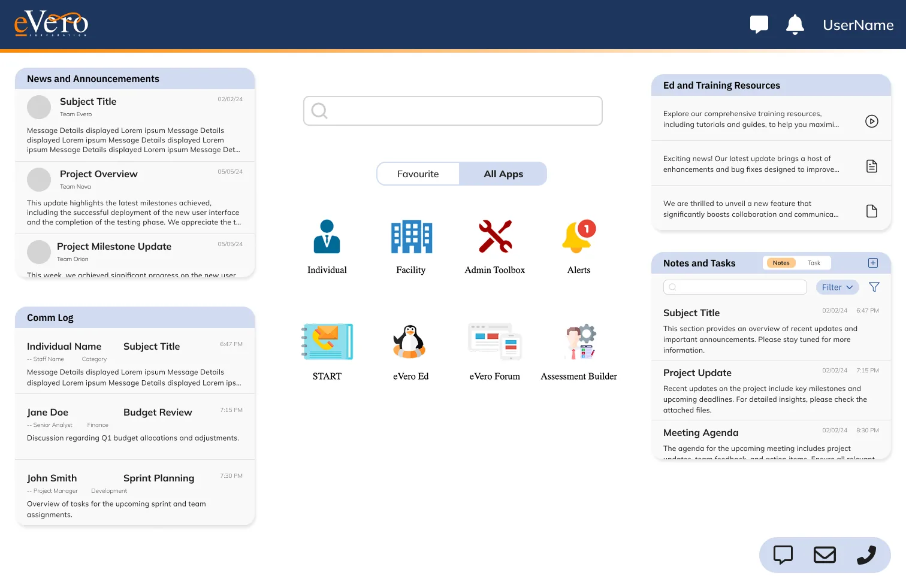Viewport: 906px width, 588px height.
Task: Click the News and Announcements header
Action: 135,78
